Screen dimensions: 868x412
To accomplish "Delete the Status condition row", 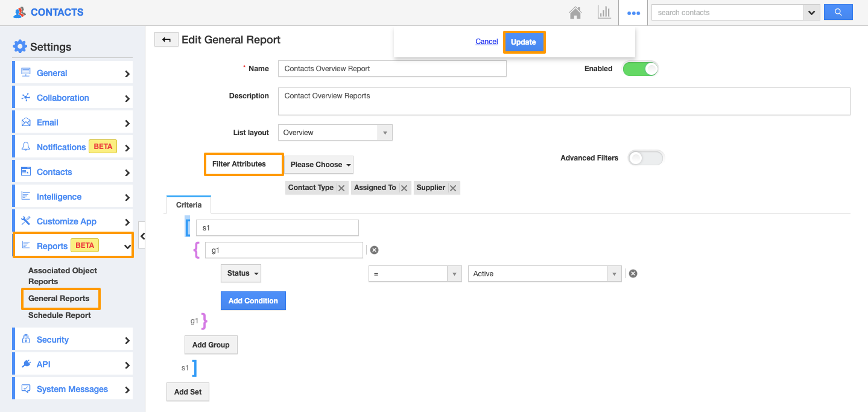I will click(x=633, y=274).
